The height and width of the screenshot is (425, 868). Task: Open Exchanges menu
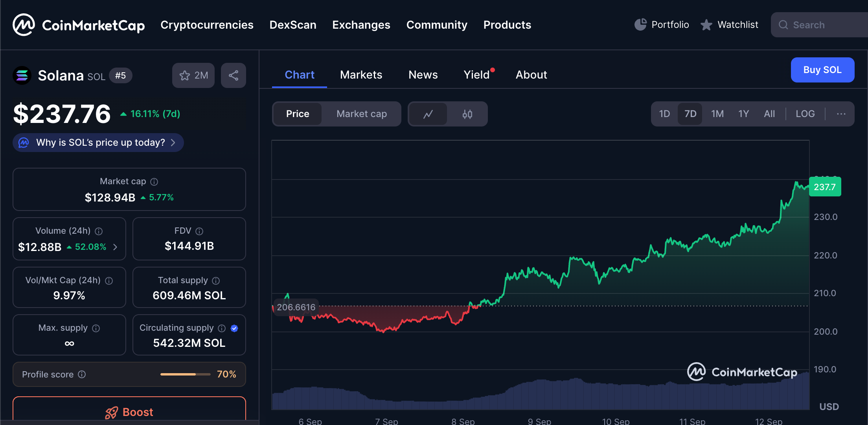(361, 25)
